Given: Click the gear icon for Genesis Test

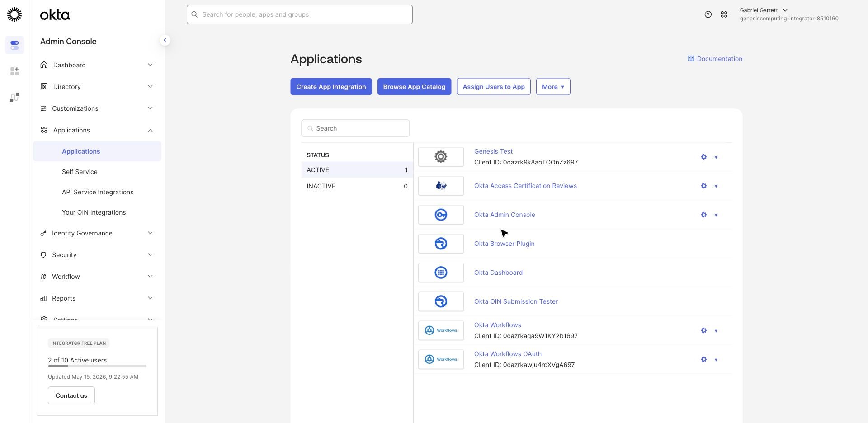Looking at the screenshot, I should [x=703, y=157].
